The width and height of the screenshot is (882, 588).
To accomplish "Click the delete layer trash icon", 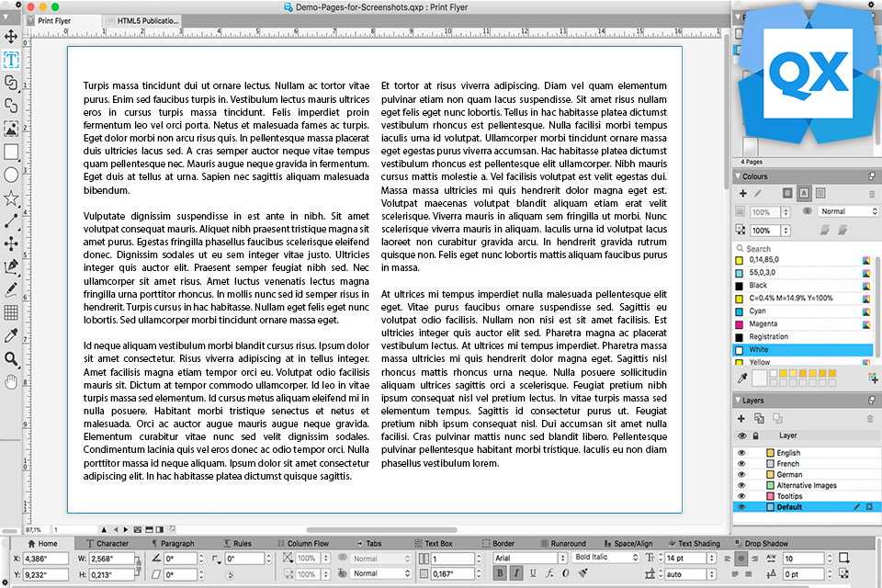I will point(870,419).
